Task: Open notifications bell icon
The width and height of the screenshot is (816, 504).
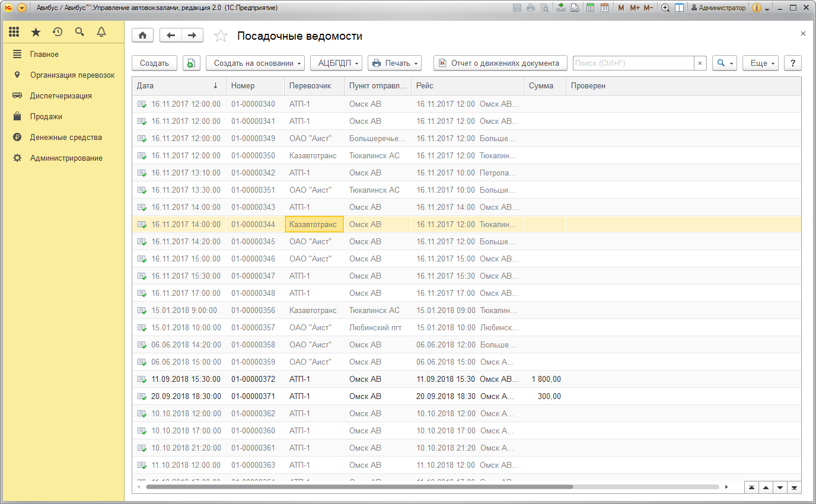Action: click(101, 32)
